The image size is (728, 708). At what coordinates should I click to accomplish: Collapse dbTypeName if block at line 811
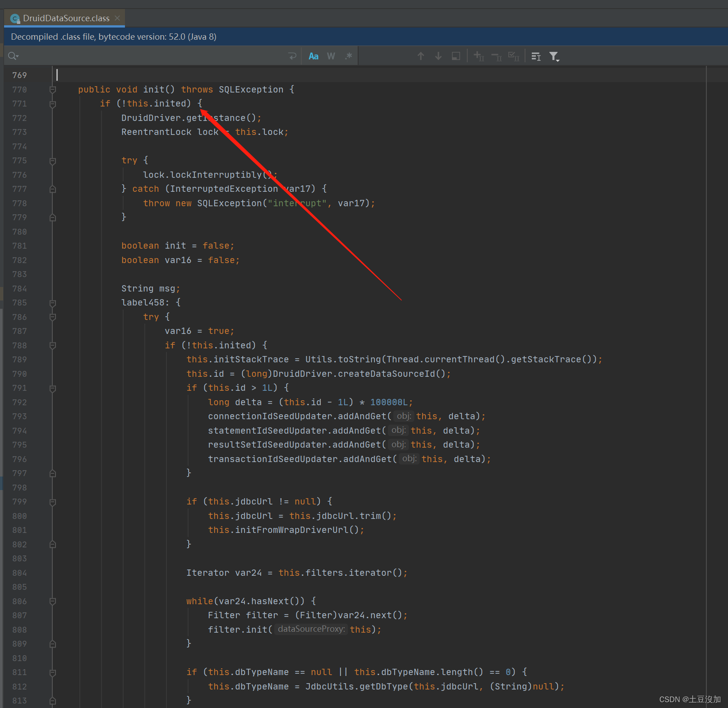click(x=53, y=672)
